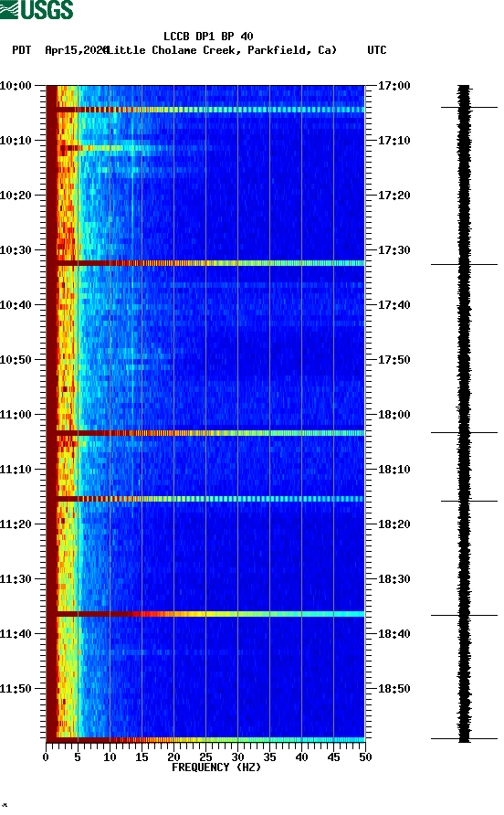Click the '25' frequency axis label
The width and height of the screenshot is (504, 815).
click(205, 757)
